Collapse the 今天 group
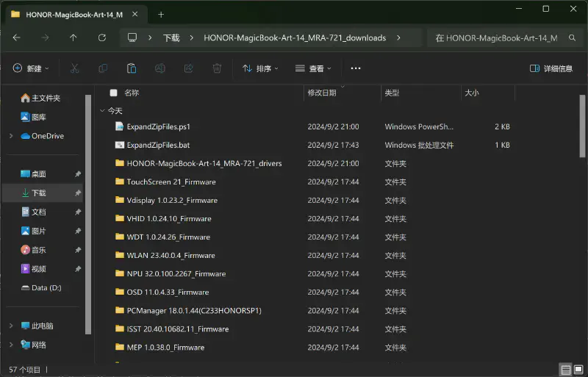This screenshot has height=377, width=588. (102, 111)
